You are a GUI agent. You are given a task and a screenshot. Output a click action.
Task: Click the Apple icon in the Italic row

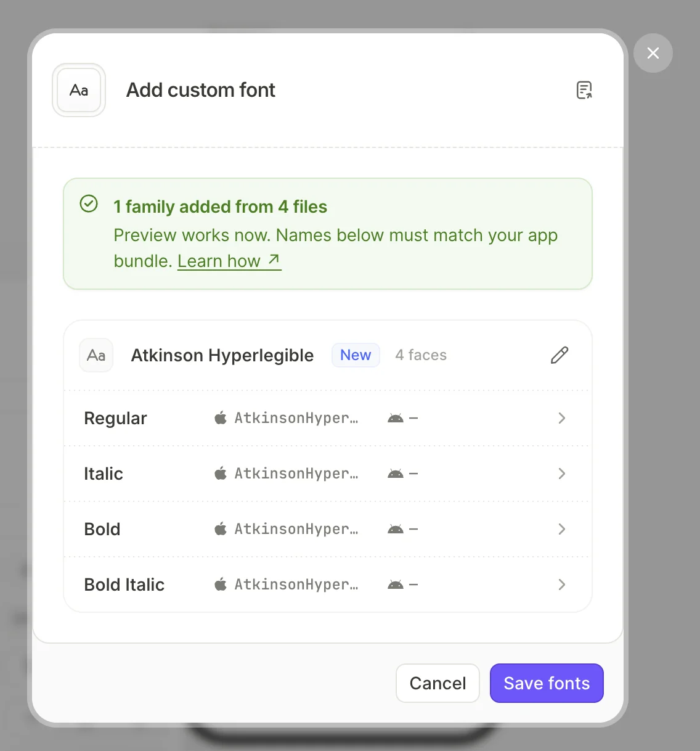point(221,474)
